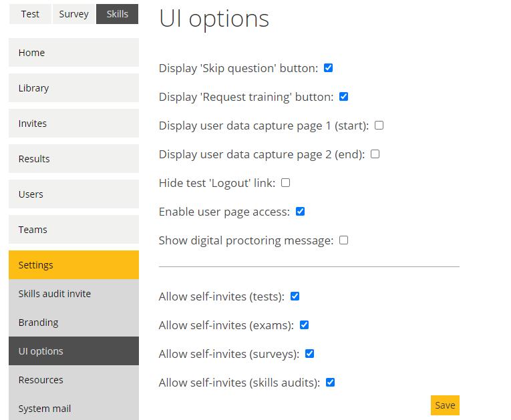This screenshot has height=420, width=511.
Task: Enable user data capture page 1 (start)
Action: (x=379, y=126)
